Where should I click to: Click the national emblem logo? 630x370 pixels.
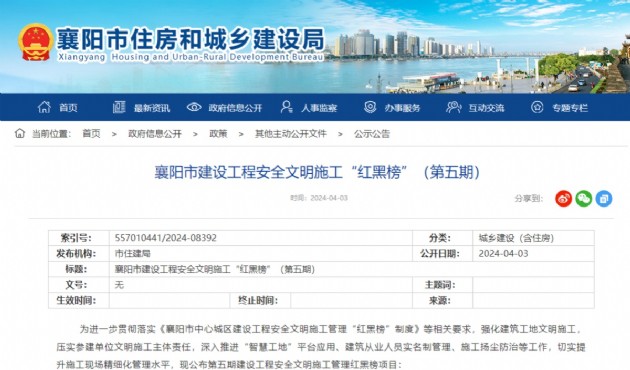click(x=35, y=42)
